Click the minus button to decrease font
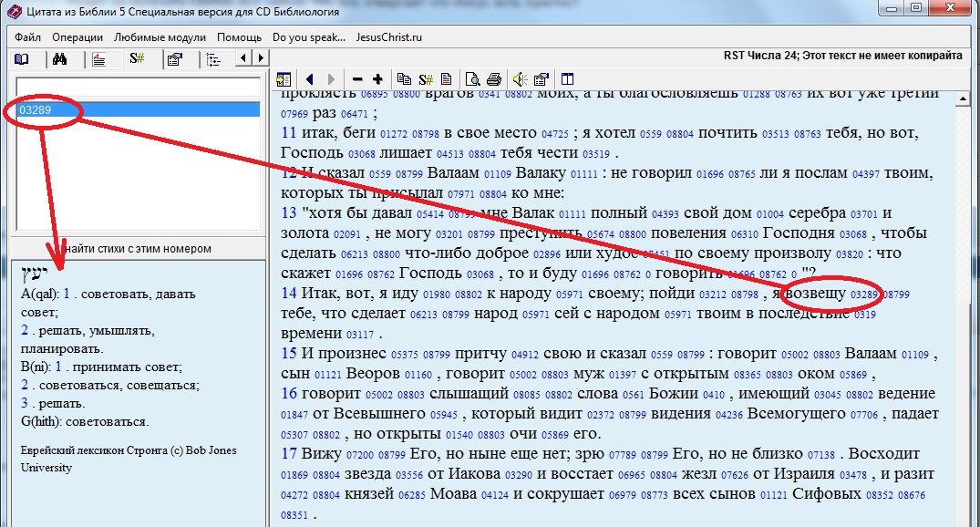The image size is (980, 527). coord(356,79)
